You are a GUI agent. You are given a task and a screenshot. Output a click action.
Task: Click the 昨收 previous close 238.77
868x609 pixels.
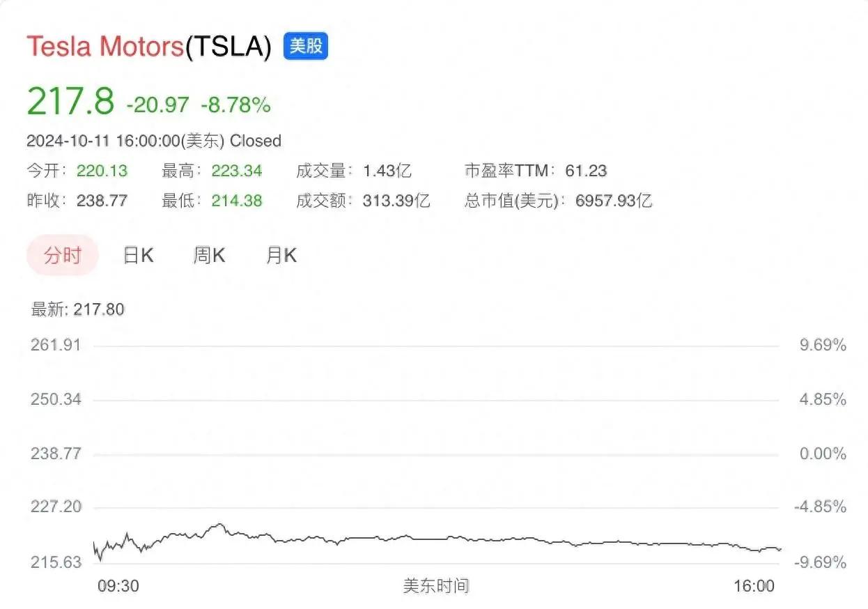click(x=102, y=201)
